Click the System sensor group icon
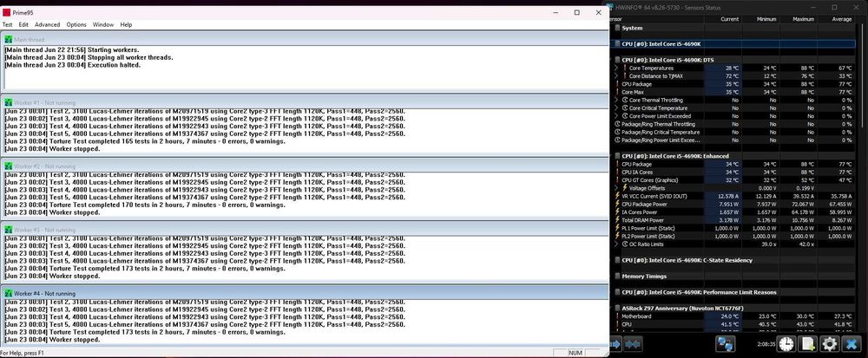 coord(617,28)
